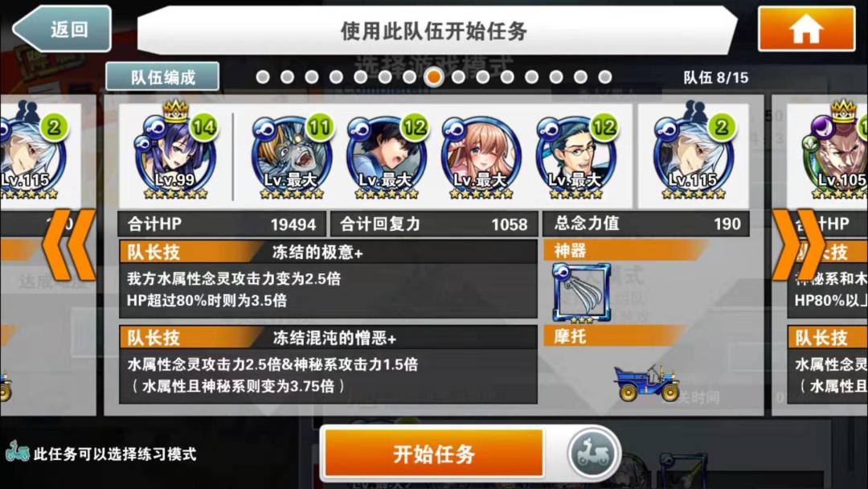Pick the black-haired boy character portrait
The height and width of the screenshot is (489, 868).
387,156
